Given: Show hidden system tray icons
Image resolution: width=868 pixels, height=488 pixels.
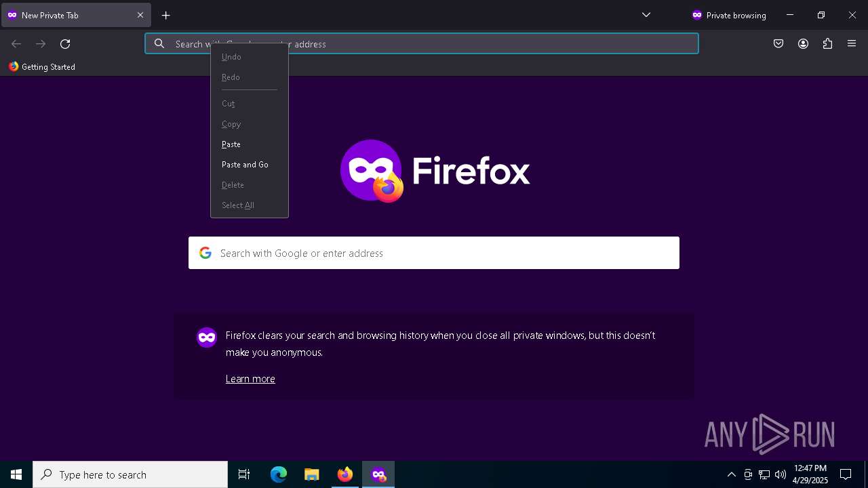Looking at the screenshot, I should (x=731, y=474).
